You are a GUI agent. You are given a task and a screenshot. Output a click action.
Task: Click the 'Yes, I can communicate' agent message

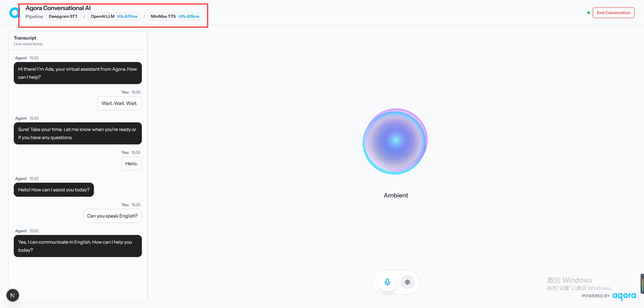point(77,246)
